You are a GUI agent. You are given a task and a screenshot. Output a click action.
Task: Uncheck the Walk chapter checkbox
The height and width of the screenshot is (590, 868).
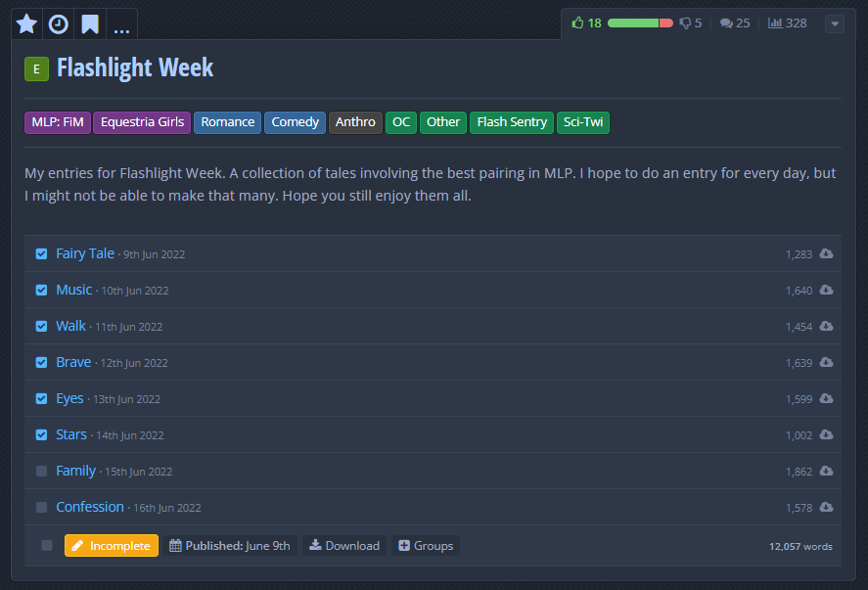pos(41,327)
